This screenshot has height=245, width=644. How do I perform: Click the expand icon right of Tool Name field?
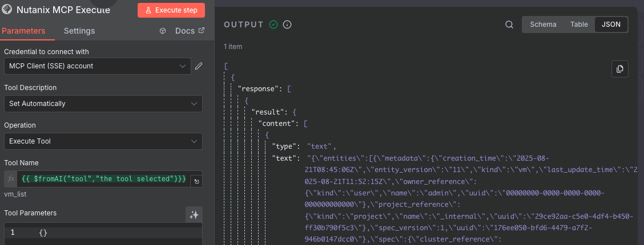click(x=196, y=181)
